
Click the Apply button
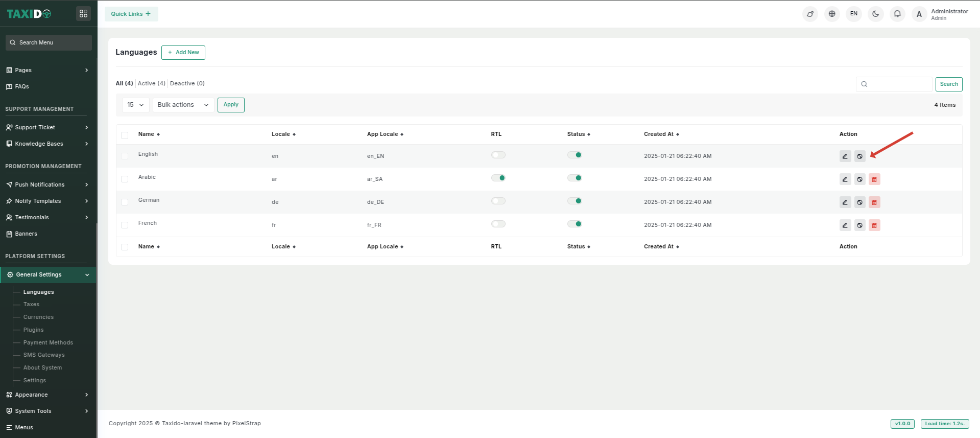(x=231, y=105)
